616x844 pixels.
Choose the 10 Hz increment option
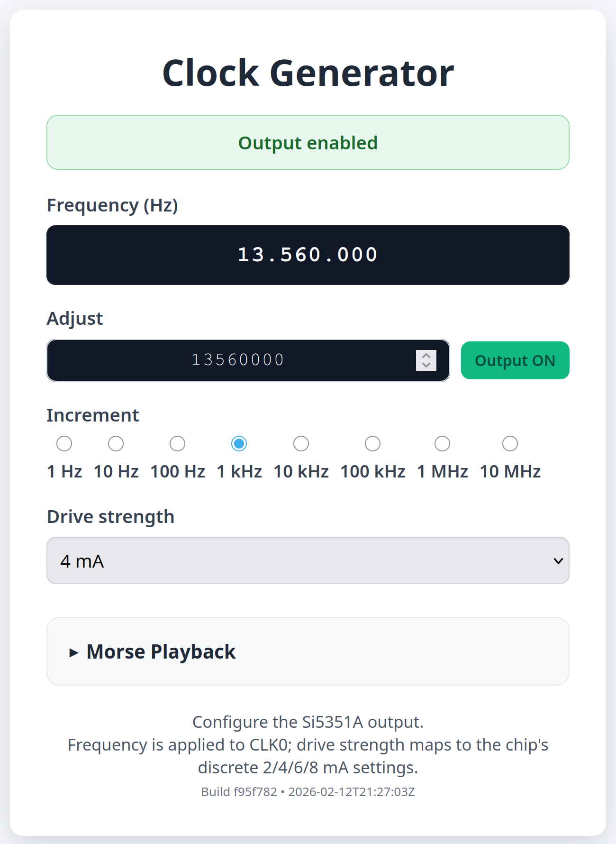coord(116,444)
